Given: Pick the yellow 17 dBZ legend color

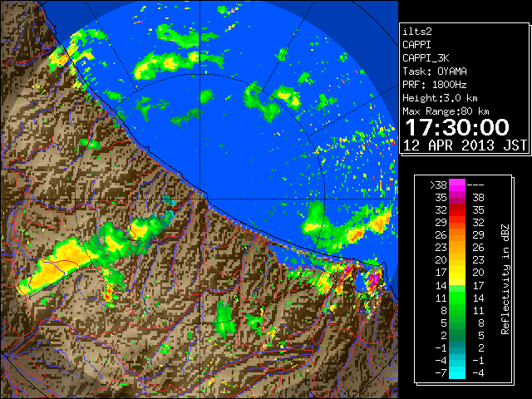Looking at the screenshot, I should click(457, 273).
